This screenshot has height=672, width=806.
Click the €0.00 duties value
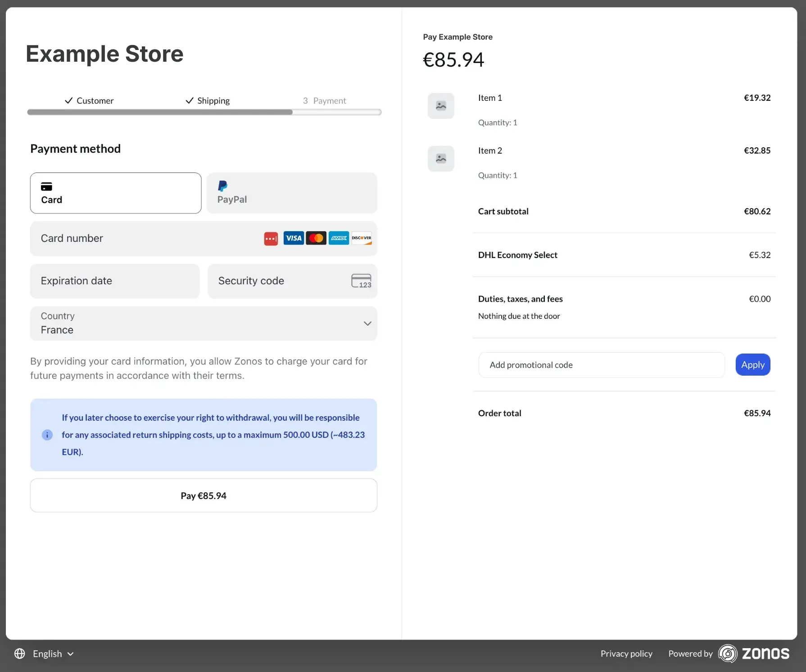pos(760,299)
